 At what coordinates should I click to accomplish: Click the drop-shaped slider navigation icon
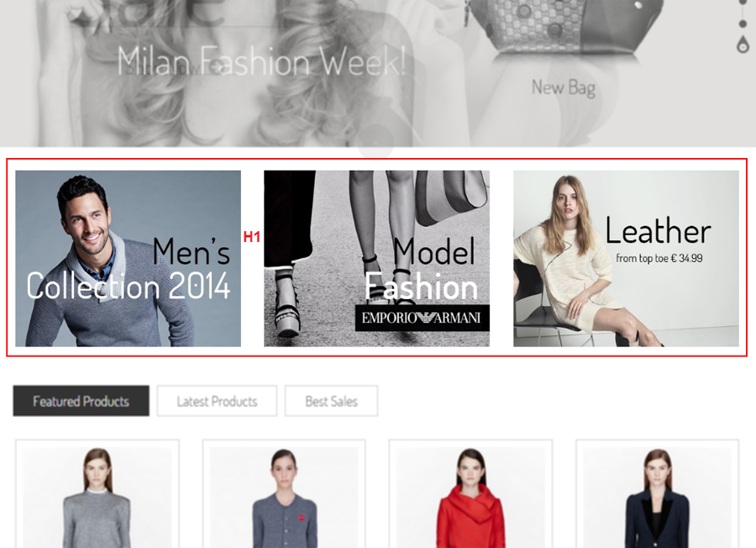[743, 44]
